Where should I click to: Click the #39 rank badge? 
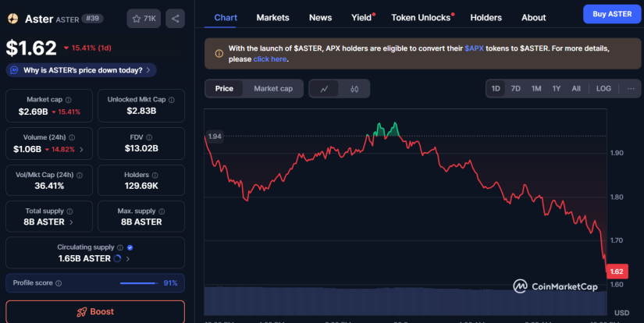pos(92,19)
